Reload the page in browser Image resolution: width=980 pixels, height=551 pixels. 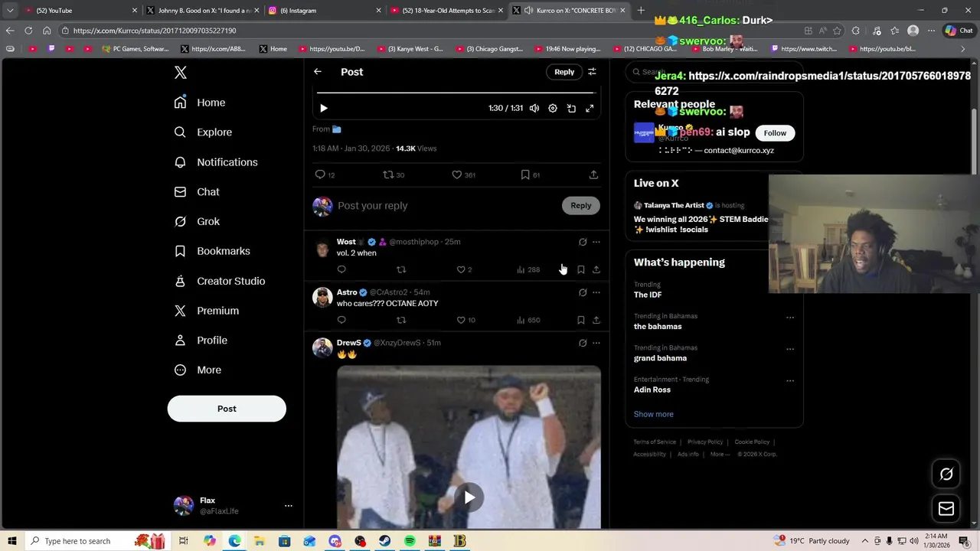click(28, 31)
